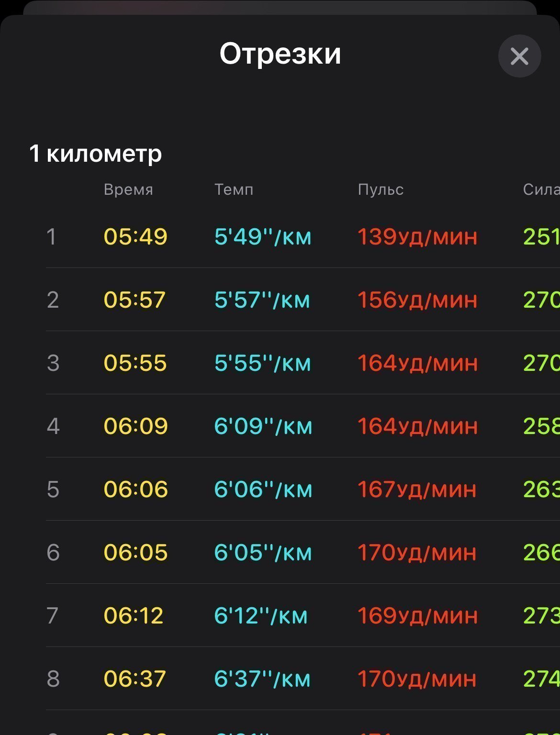Tap the power value 251 in row 1
This screenshot has height=735, width=560.
(541, 236)
